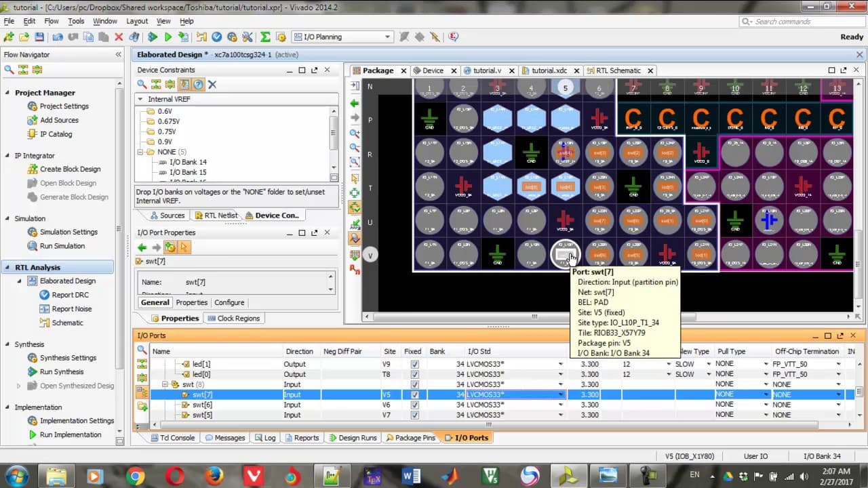Viewport: 868px width, 488px height.
Task: Click the green back arrow in Package view
Action: 354,103
